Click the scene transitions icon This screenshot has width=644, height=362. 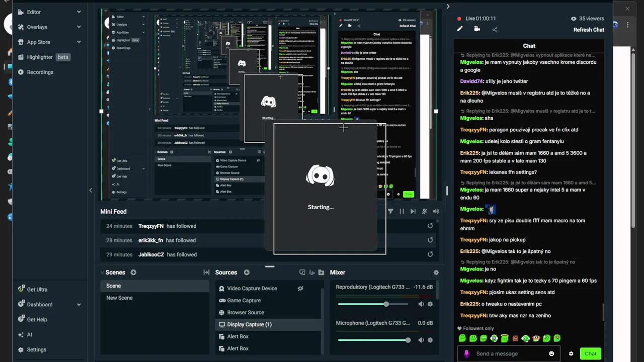(x=206, y=273)
